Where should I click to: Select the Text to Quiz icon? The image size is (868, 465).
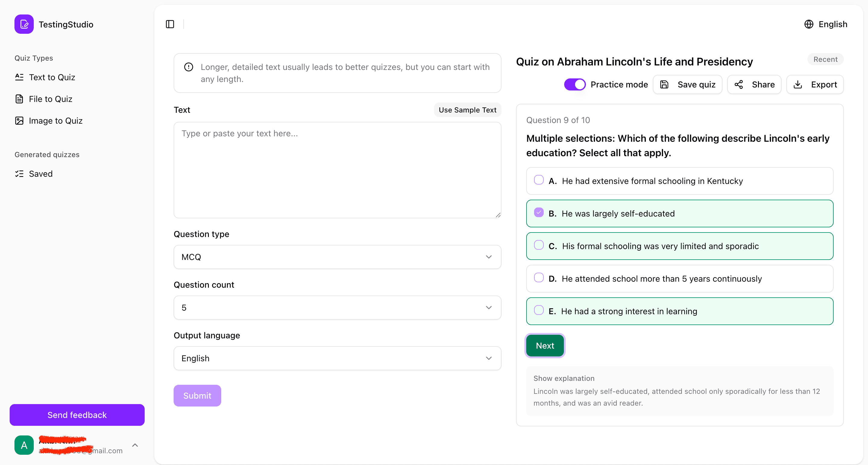pos(19,77)
